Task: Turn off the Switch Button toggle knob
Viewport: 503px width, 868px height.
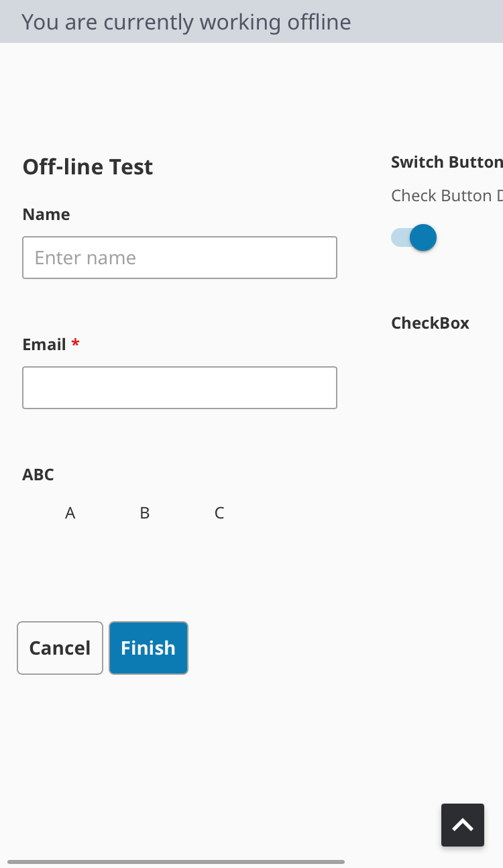Action: tap(423, 237)
